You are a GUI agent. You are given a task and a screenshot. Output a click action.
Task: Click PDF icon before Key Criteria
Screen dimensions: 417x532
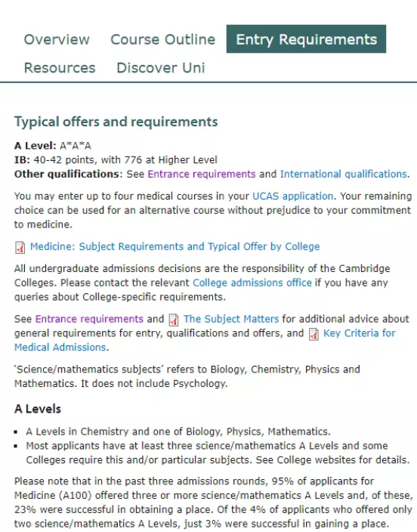pos(314,334)
